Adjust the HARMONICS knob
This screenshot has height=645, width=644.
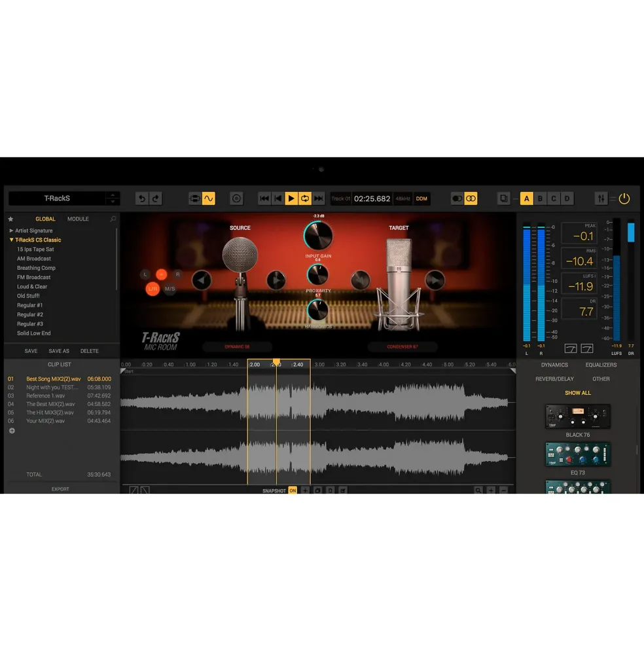point(318,310)
